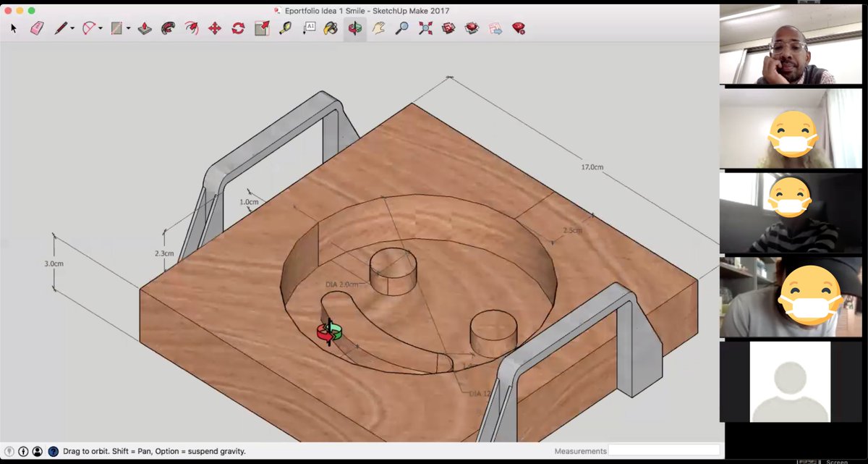
Task: Open the Extension Manager ruby icon
Action: [519, 28]
